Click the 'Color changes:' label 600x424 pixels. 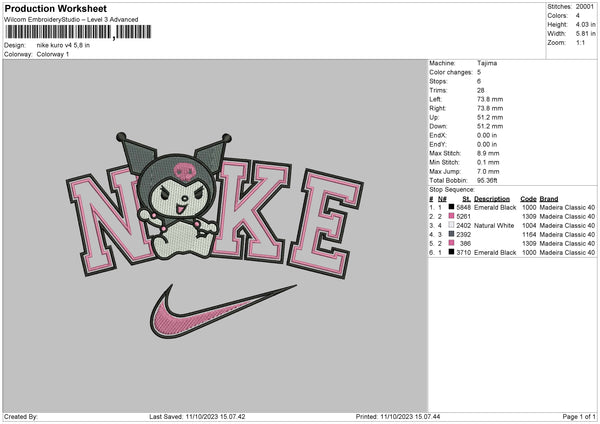coord(451,72)
